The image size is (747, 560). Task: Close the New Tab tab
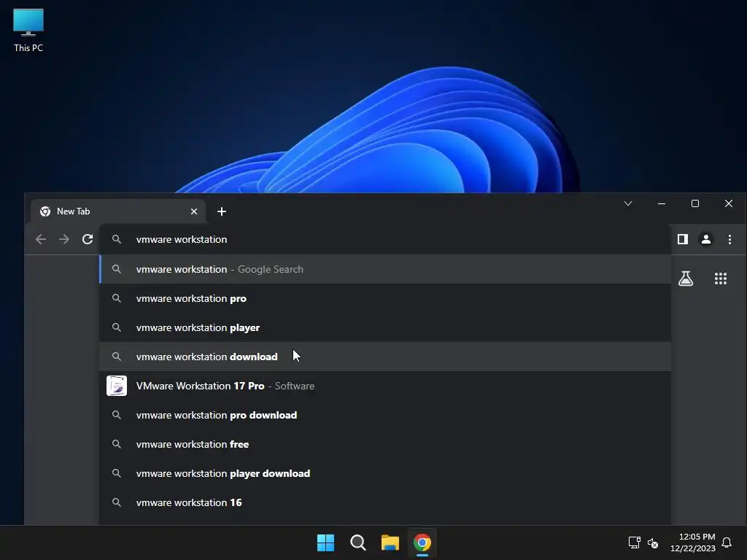pyautogui.click(x=194, y=211)
